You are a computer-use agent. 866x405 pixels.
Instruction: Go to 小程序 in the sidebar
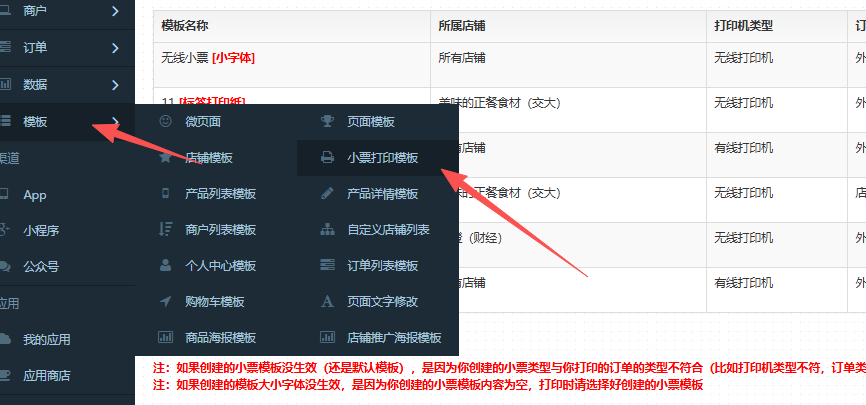(41, 230)
